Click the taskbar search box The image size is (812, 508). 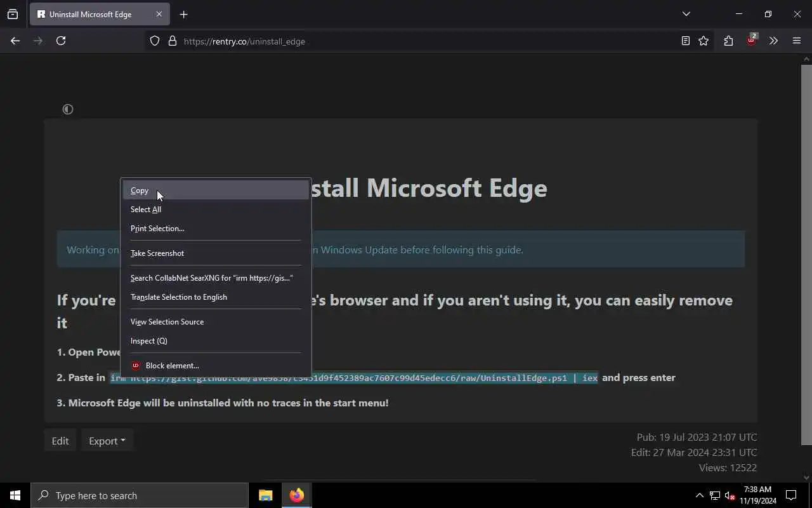(140, 495)
